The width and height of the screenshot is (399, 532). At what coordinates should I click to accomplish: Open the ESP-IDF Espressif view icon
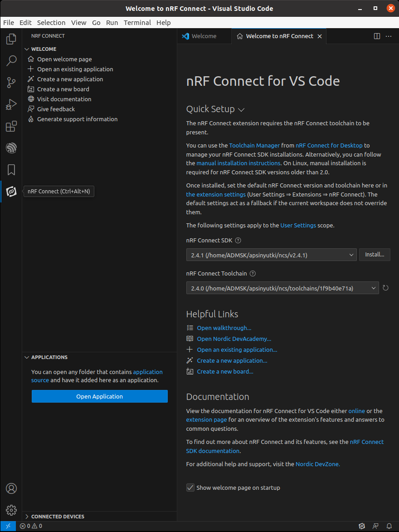[x=11, y=148]
